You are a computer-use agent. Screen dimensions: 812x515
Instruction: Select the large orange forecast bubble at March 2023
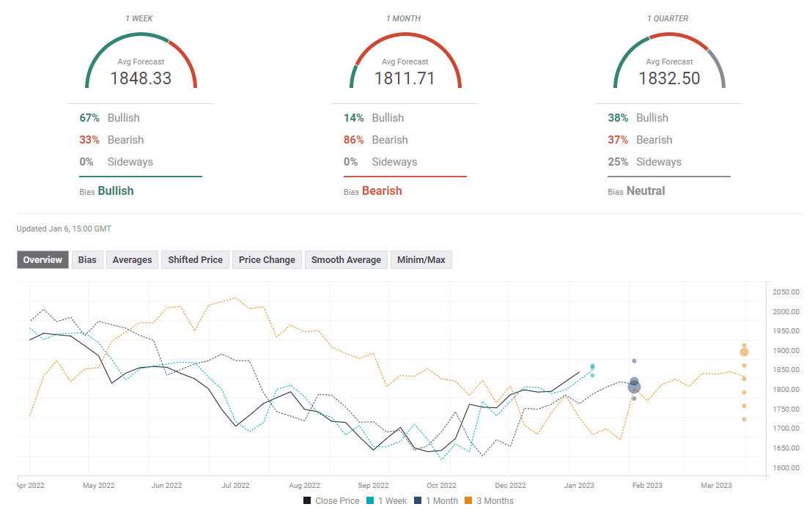tap(744, 352)
